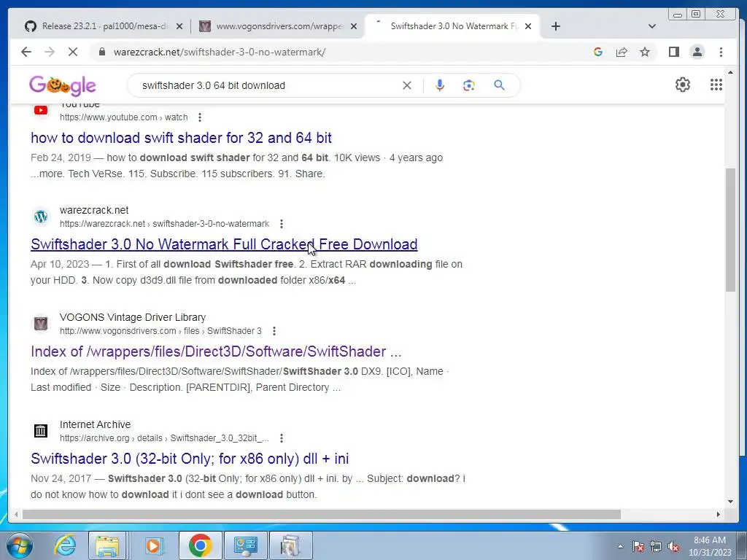The height and width of the screenshot is (560, 747).
Task: Click the address bar URL
Action: (x=220, y=52)
